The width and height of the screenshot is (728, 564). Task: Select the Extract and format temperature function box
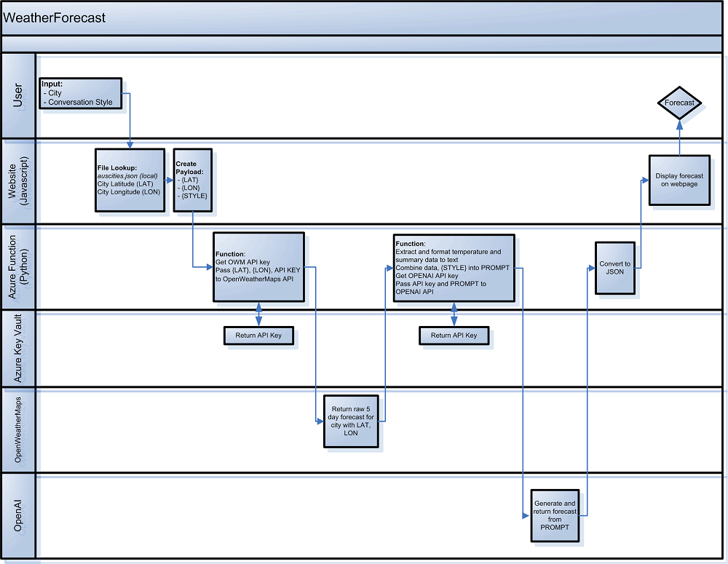coord(453,267)
